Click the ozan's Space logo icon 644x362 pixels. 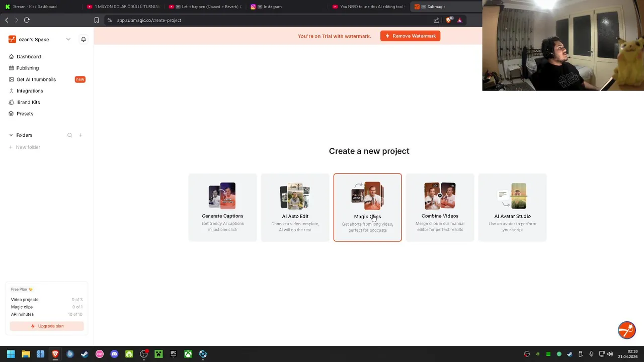[12, 39]
